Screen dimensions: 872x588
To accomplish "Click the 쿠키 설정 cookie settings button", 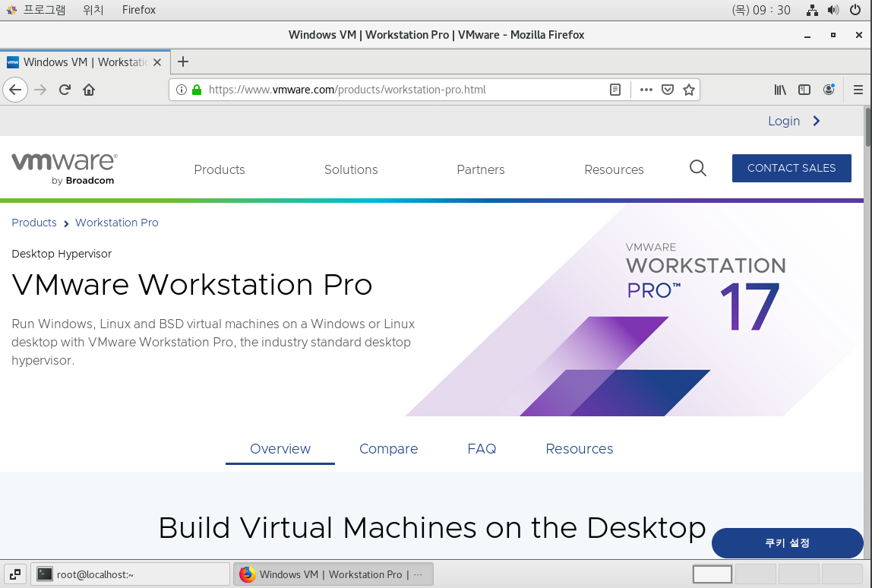I will (x=787, y=543).
